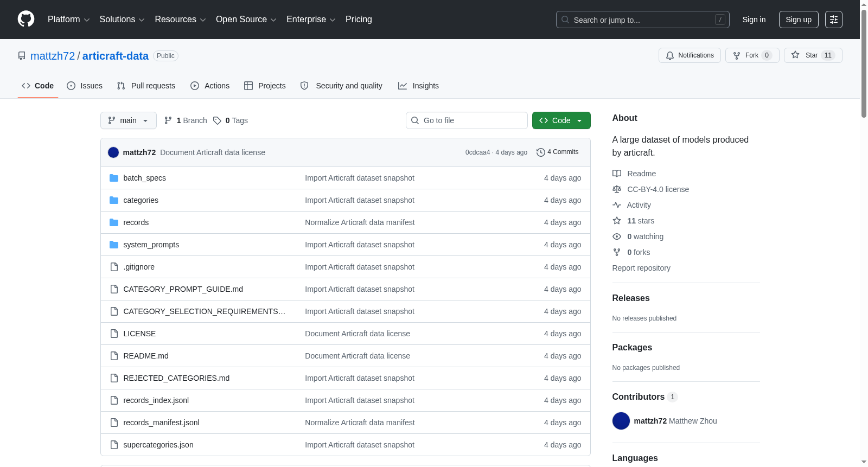This screenshot has width=868, height=467.
Task: Open the mattzh72 owner link in title
Action: tap(53, 56)
